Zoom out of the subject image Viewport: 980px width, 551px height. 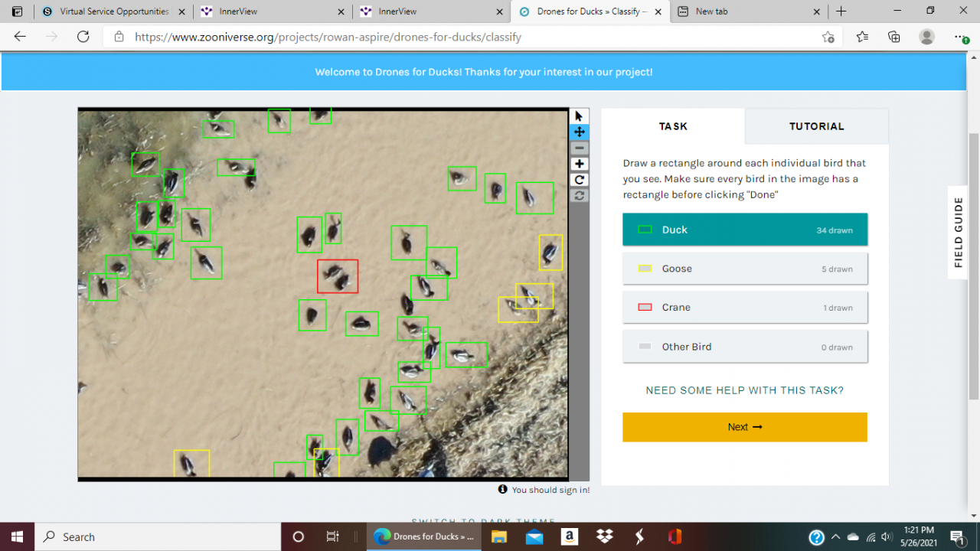[x=579, y=148]
